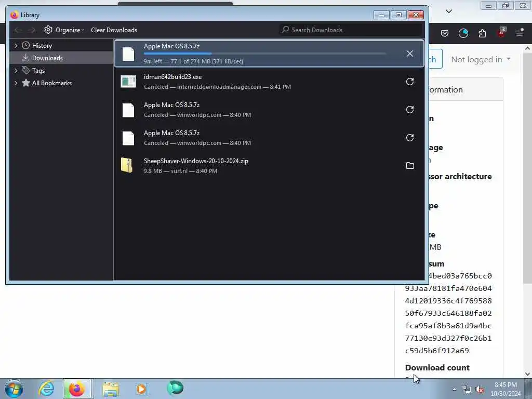532x399 pixels.
Task: Click the network tray icon
Action: click(467, 390)
